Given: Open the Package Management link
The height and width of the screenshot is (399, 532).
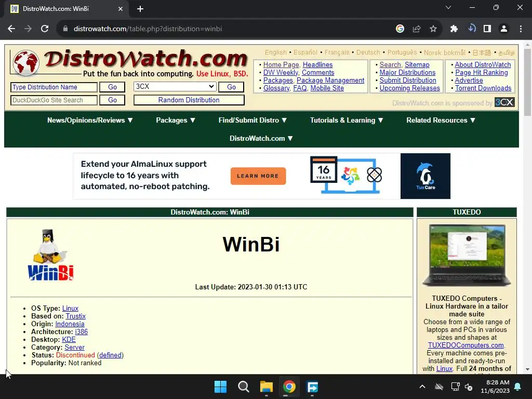Looking at the screenshot, I should (330, 80).
